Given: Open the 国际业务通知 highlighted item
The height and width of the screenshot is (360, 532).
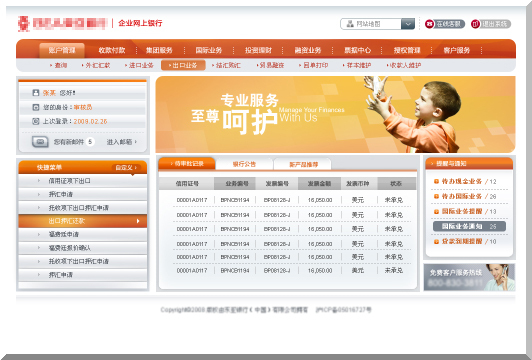Looking at the screenshot, I should coord(469,226).
